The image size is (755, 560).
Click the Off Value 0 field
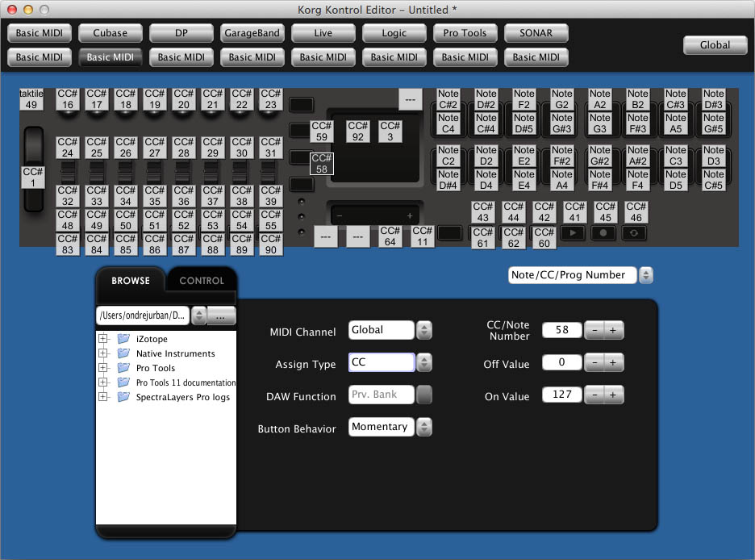tap(562, 362)
